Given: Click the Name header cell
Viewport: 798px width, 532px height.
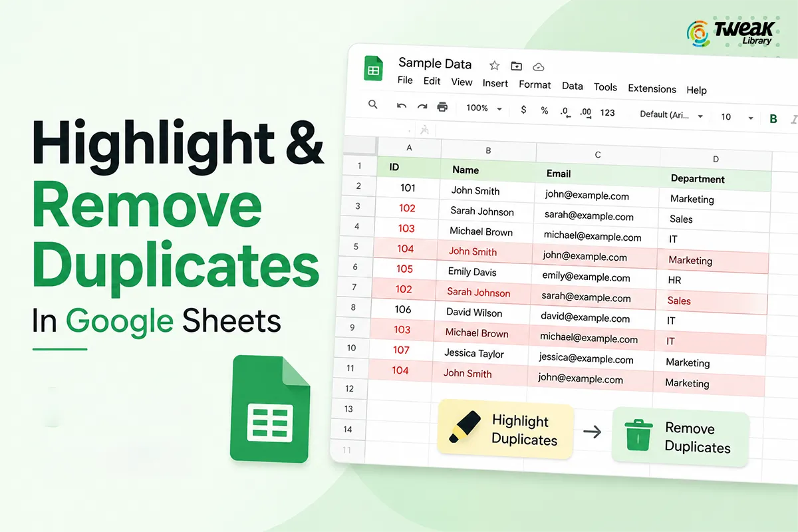Looking at the screenshot, I should pyautogui.click(x=487, y=170).
